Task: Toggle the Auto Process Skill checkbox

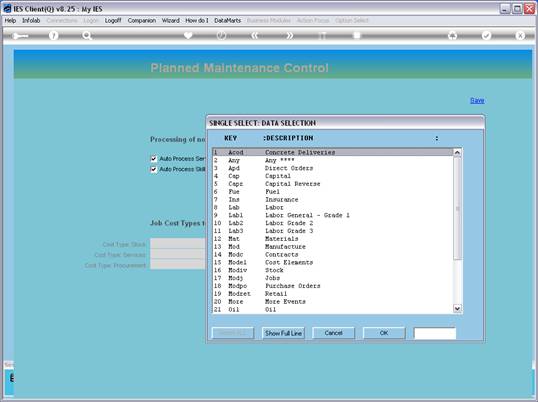Action: click(154, 169)
